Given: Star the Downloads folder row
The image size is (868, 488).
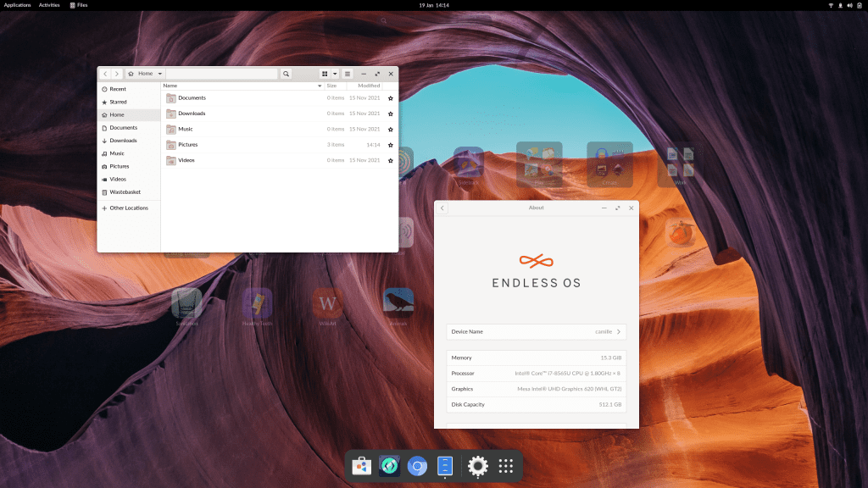Looking at the screenshot, I should (x=390, y=114).
